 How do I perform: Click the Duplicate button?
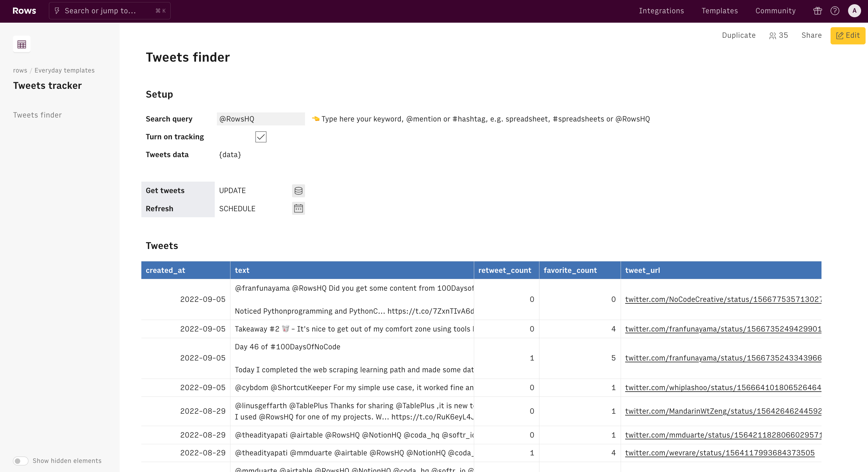click(x=739, y=35)
